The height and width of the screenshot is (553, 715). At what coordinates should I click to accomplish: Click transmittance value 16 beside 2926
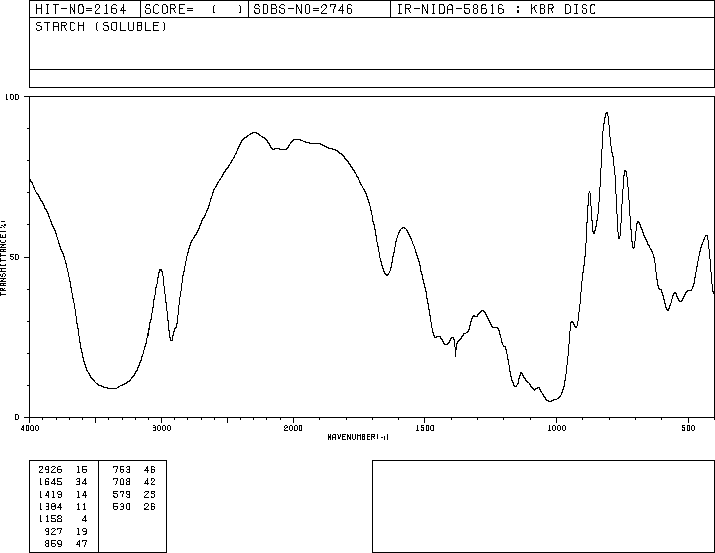point(82,470)
